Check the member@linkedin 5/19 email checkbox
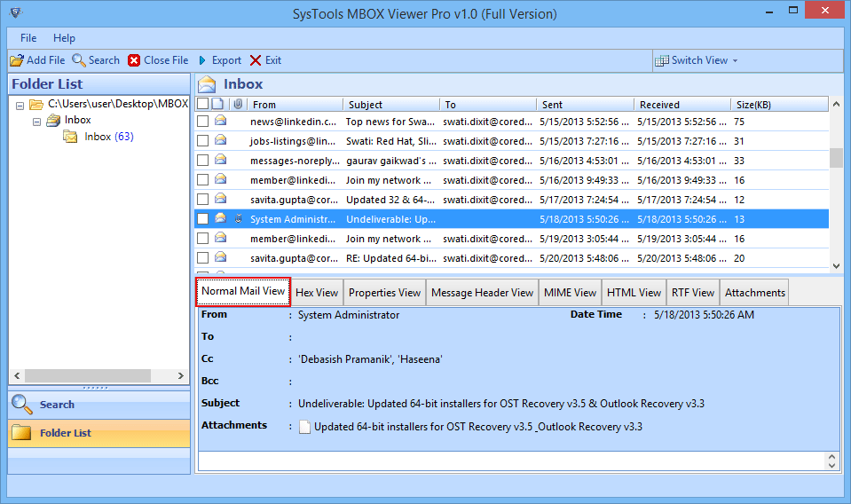 pyautogui.click(x=203, y=238)
